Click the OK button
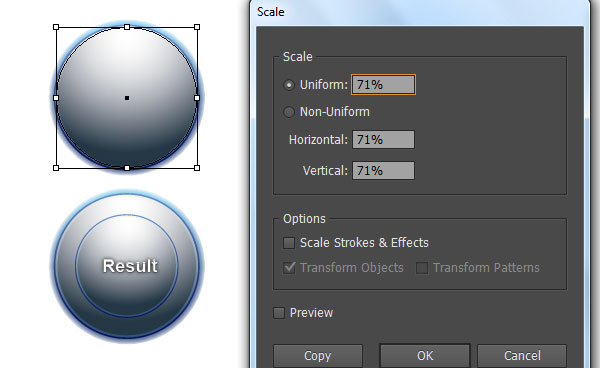The width and height of the screenshot is (600, 368). 425,356
